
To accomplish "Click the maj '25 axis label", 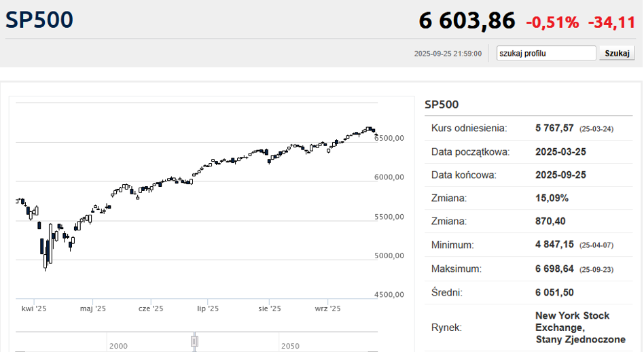I will 93,309.
